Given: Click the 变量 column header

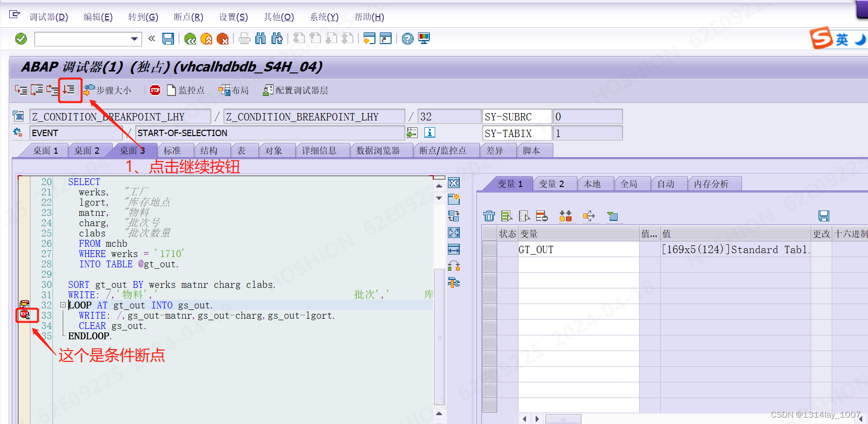Looking at the screenshot, I should tap(578, 234).
